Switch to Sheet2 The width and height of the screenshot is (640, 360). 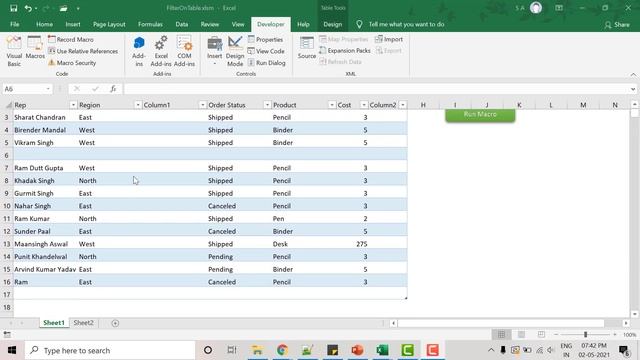(84, 322)
